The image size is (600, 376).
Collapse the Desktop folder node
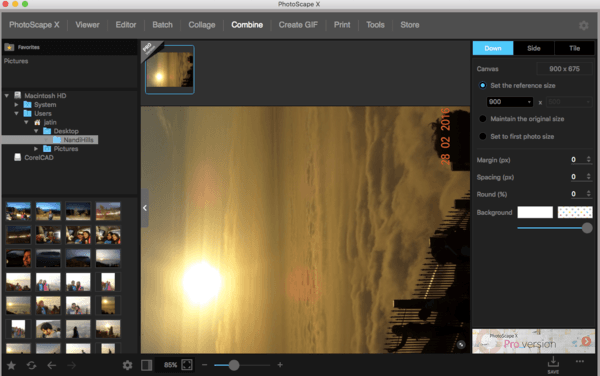[x=36, y=131]
